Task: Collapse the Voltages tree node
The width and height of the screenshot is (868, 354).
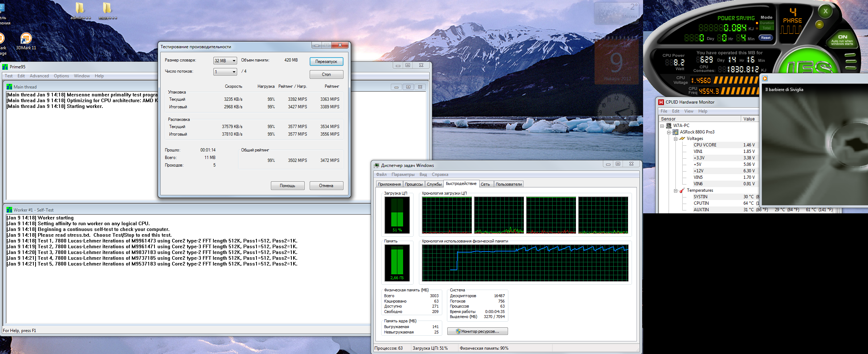Action: tap(675, 139)
